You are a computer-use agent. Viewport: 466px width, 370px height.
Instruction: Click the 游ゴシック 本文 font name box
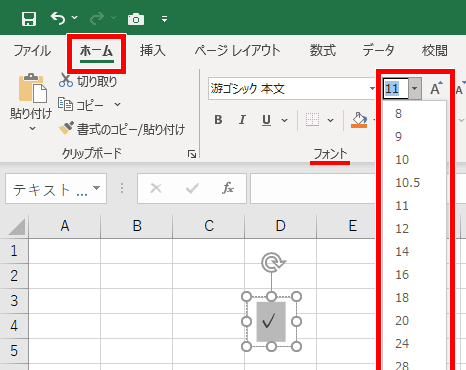tap(288, 89)
